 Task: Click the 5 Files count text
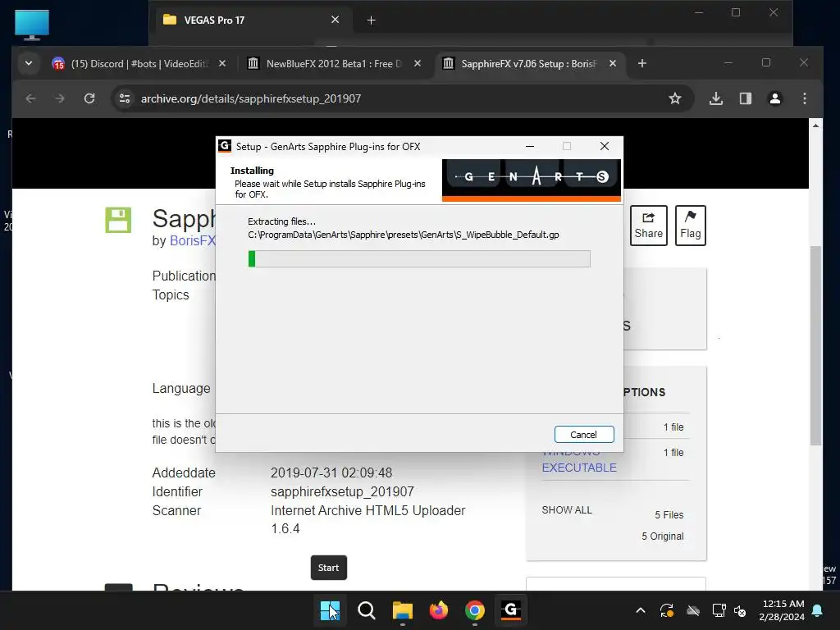tap(669, 515)
